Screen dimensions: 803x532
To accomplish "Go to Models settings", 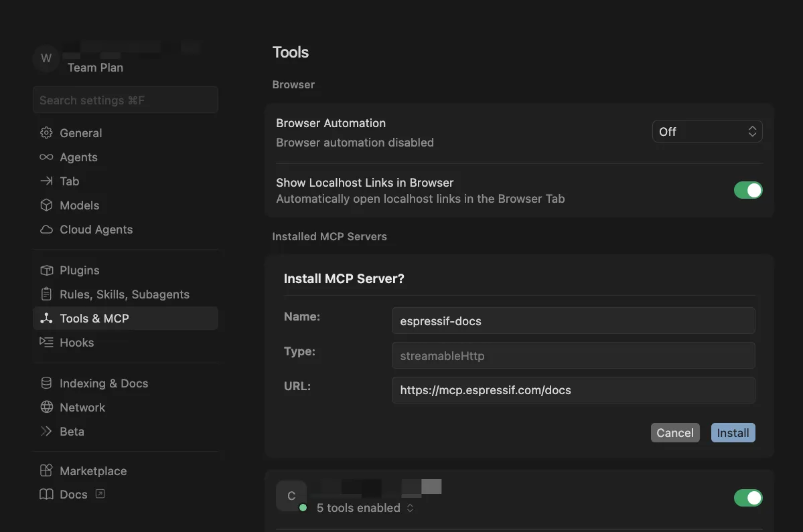I will [125, 205].
